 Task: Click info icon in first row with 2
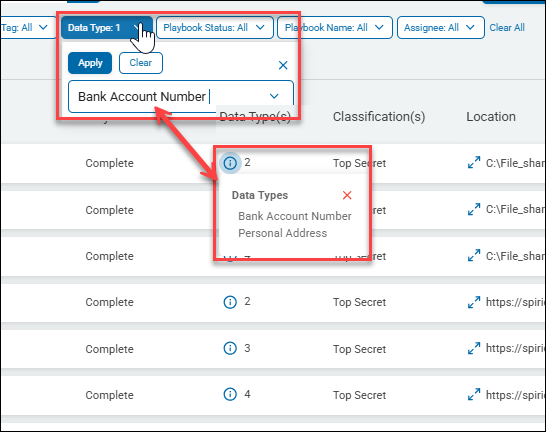230,163
